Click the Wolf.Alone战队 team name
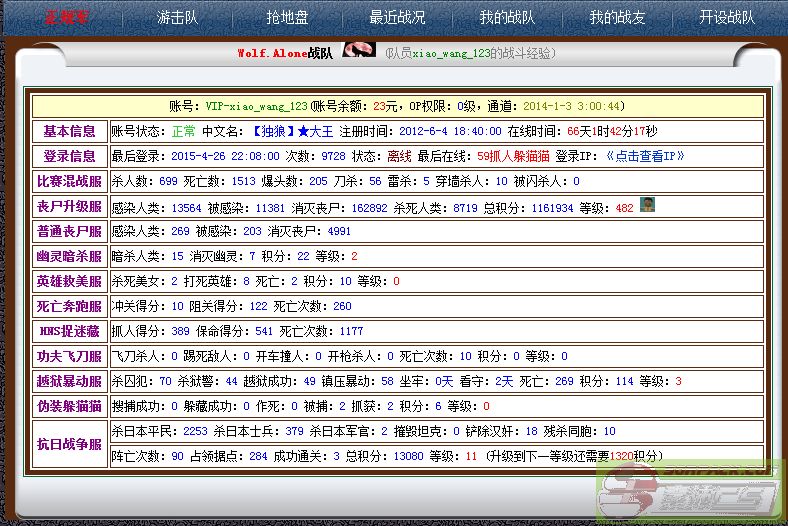Screen dimensions: 788x526 pos(284,53)
